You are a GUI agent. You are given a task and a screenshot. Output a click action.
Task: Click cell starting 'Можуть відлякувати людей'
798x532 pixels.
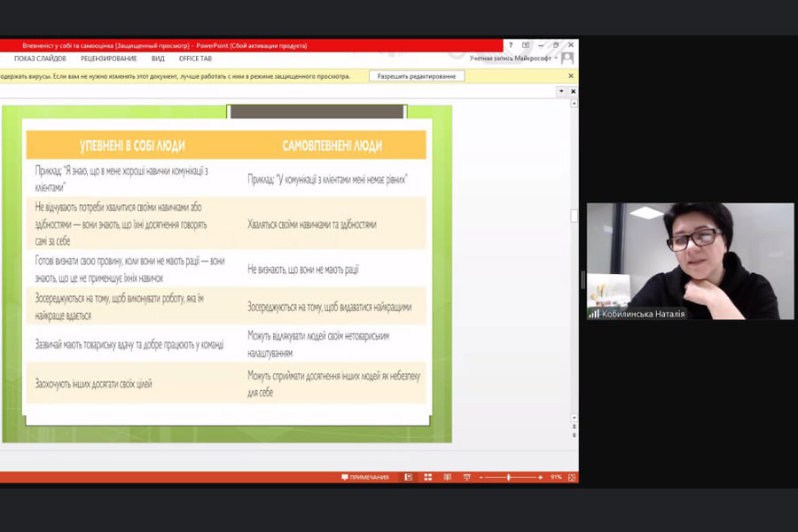pos(332,344)
